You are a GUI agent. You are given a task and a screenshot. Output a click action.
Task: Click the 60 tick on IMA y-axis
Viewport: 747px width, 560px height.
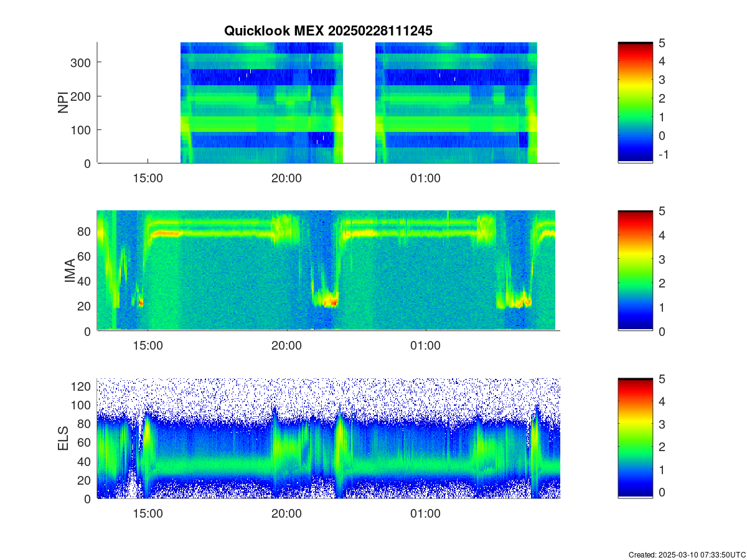(x=83, y=256)
